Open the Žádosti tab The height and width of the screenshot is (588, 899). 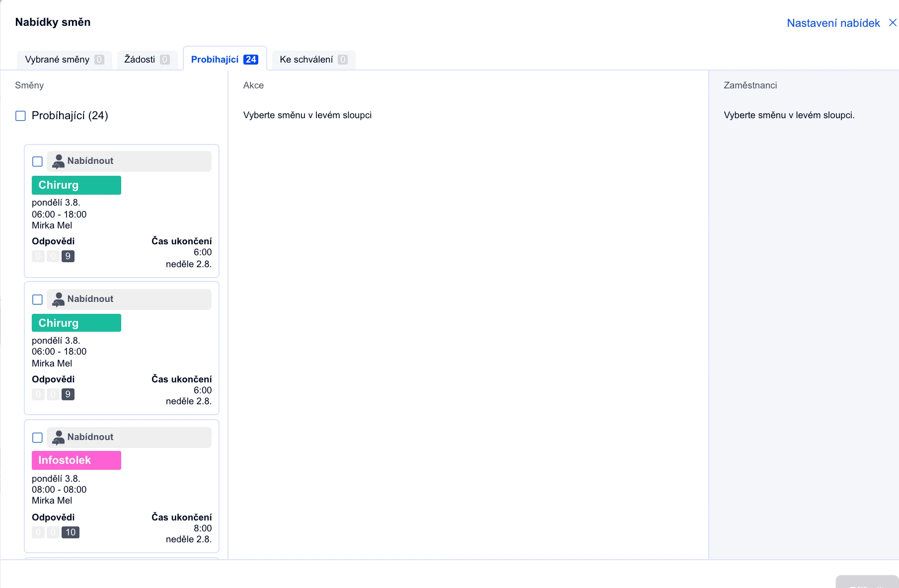[147, 60]
